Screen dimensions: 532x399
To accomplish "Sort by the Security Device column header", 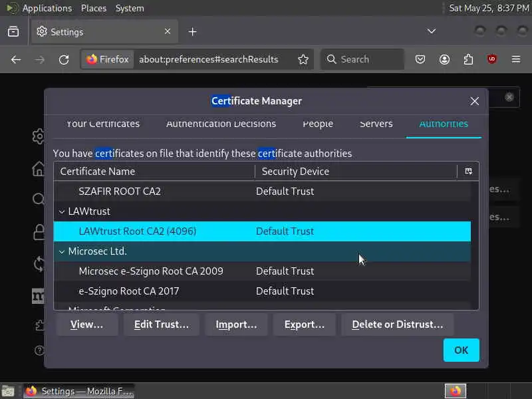I will 356,172.
